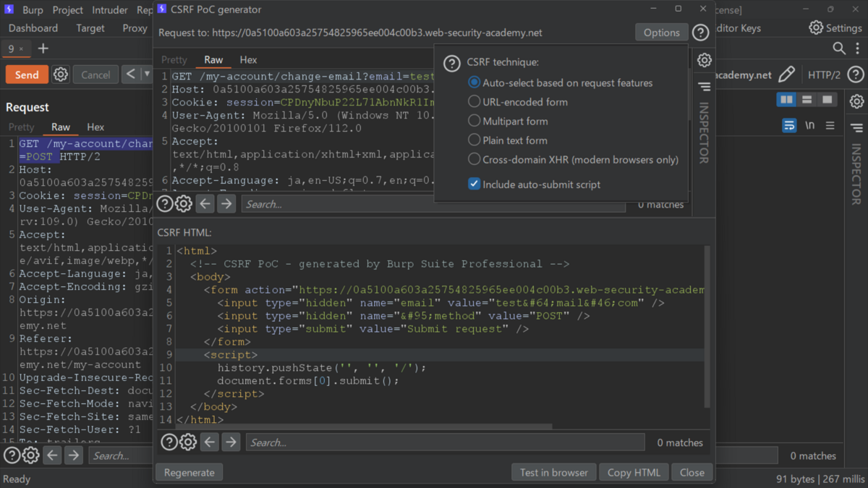
Task: Go to previous match in dialog request search
Action: [205, 204]
